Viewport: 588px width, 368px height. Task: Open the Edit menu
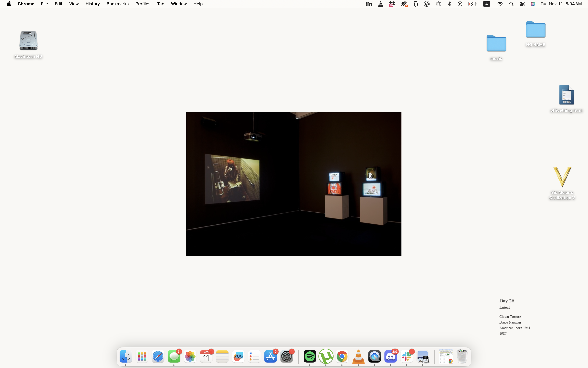click(x=59, y=4)
